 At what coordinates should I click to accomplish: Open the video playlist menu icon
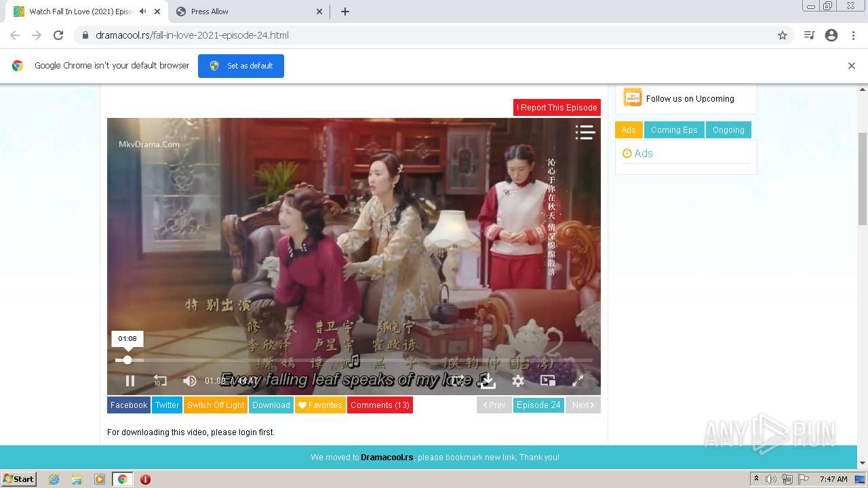(585, 132)
